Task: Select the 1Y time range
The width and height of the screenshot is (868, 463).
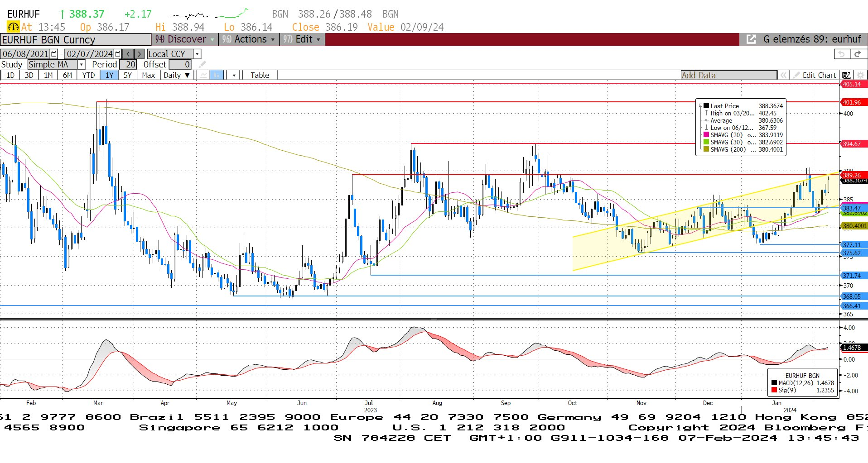Action: pyautogui.click(x=109, y=75)
